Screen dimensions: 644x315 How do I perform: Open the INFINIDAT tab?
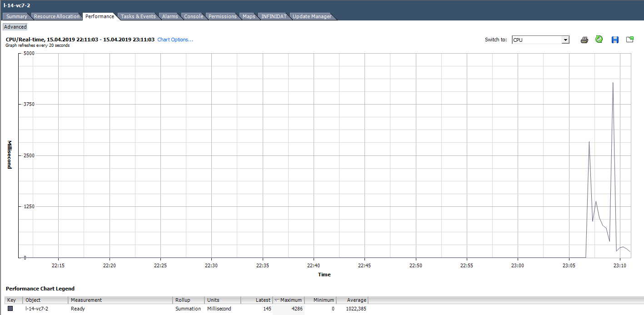(x=273, y=16)
